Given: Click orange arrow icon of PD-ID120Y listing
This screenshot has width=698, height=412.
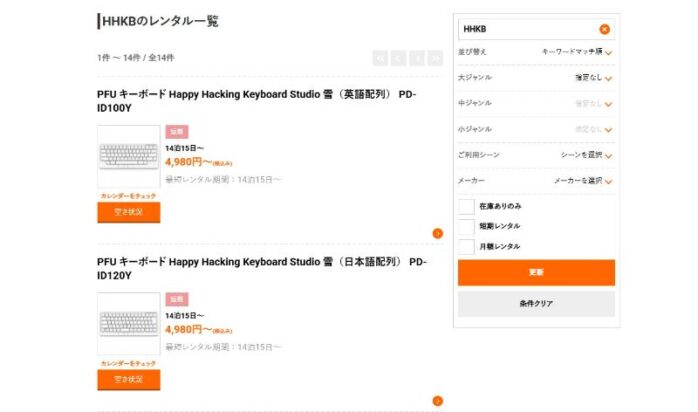Looking at the screenshot, I should click(x=438, y=401).
